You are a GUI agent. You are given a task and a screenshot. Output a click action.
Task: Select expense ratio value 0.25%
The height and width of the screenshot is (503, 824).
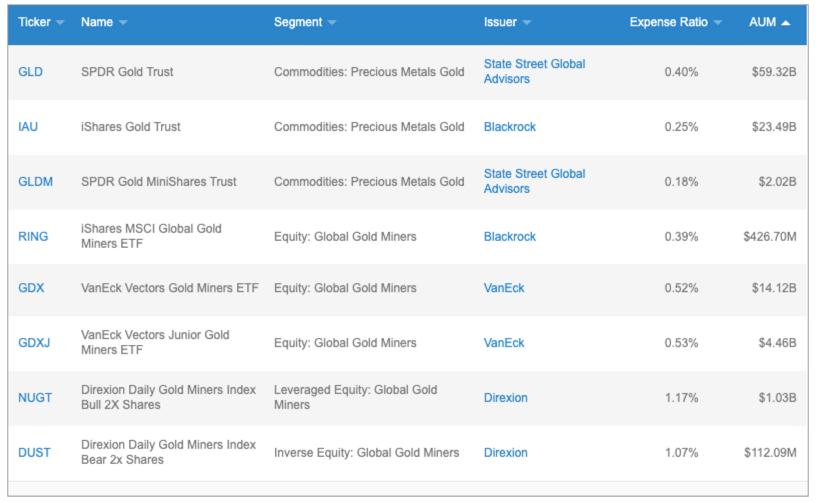coord(682,127)
